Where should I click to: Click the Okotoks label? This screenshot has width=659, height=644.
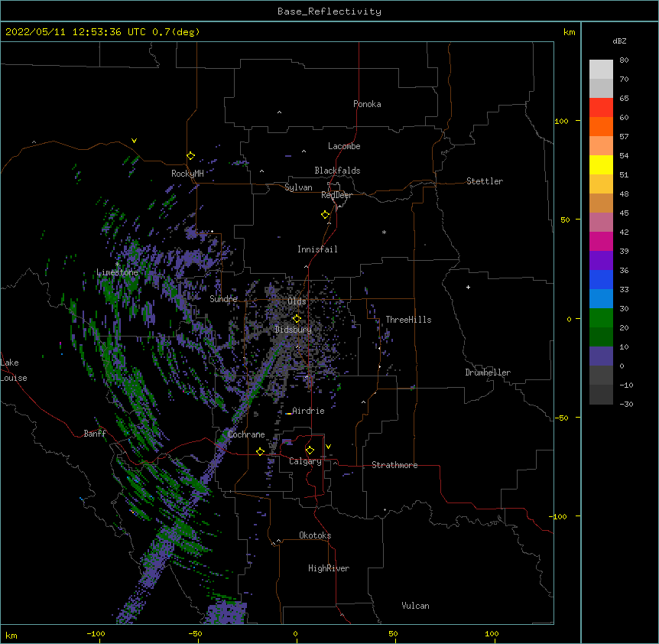tap(315, 535)
